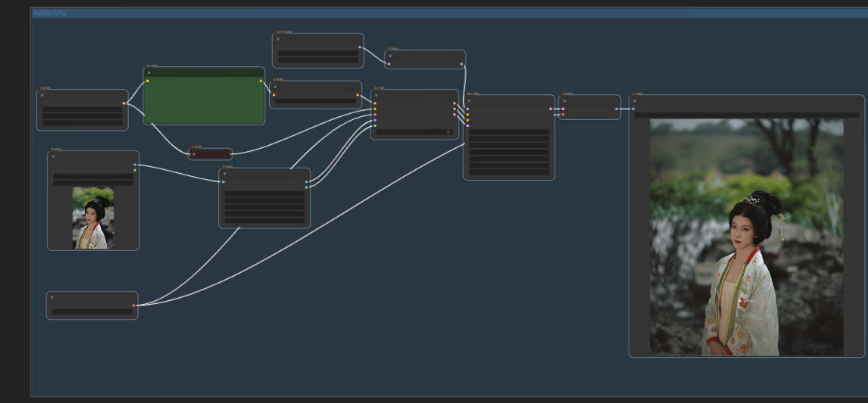Collapse the node containing the small portrait thumbnail
Image resolution: width=868 pixels, height=403 pixels.
point(53,156)
